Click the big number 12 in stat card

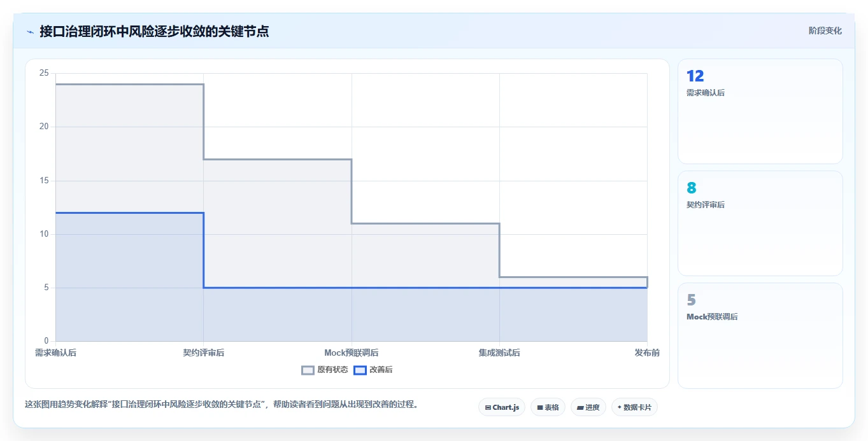point(695,76)
